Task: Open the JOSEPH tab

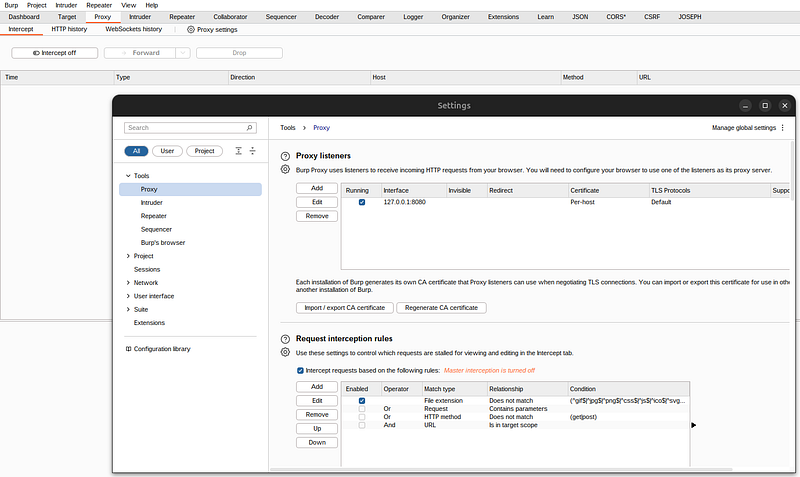Action: (x=690, y=17)
